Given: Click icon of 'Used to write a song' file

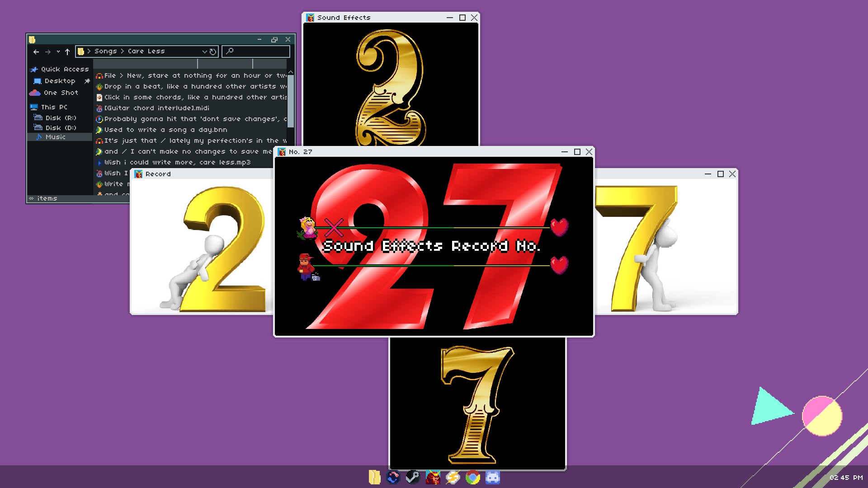Looking at the screenshot, I should pos(99,130).
